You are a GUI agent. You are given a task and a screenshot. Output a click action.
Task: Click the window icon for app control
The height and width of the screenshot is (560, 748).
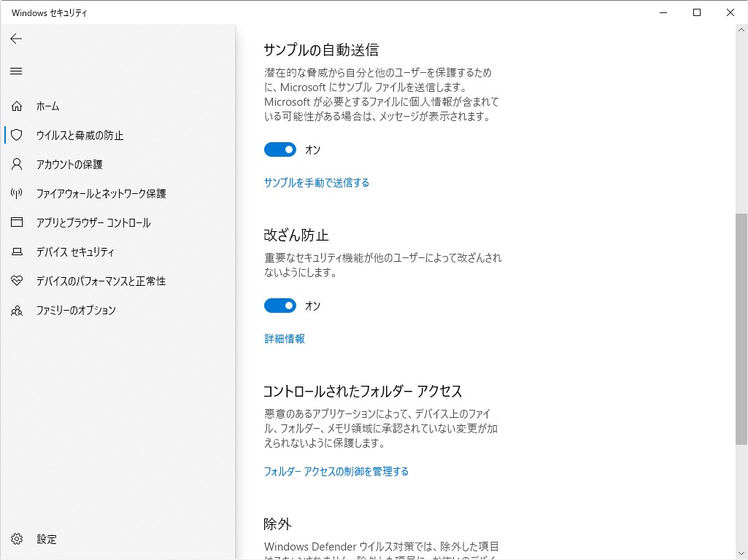coord(17,222)
